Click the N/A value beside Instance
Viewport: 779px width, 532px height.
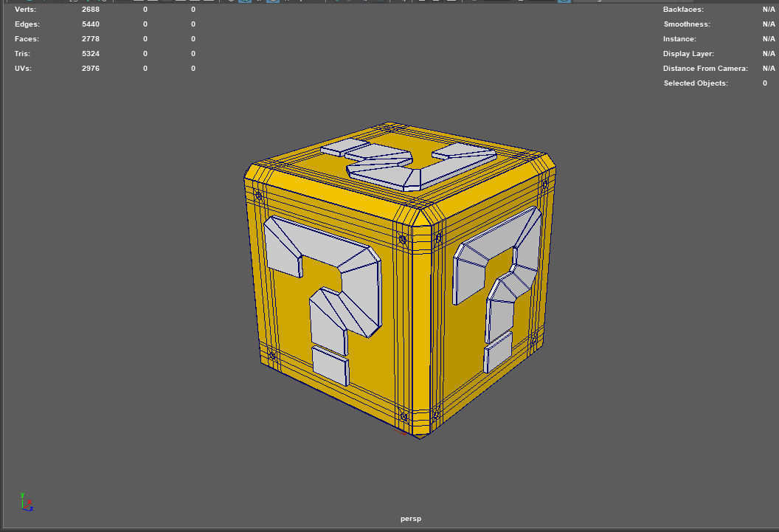[x=769, y=39]
